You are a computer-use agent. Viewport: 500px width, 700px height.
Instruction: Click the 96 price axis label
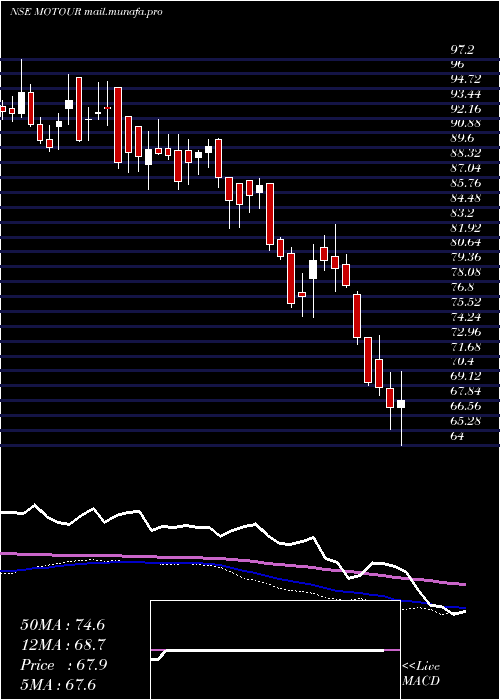(x=458, y=64)
